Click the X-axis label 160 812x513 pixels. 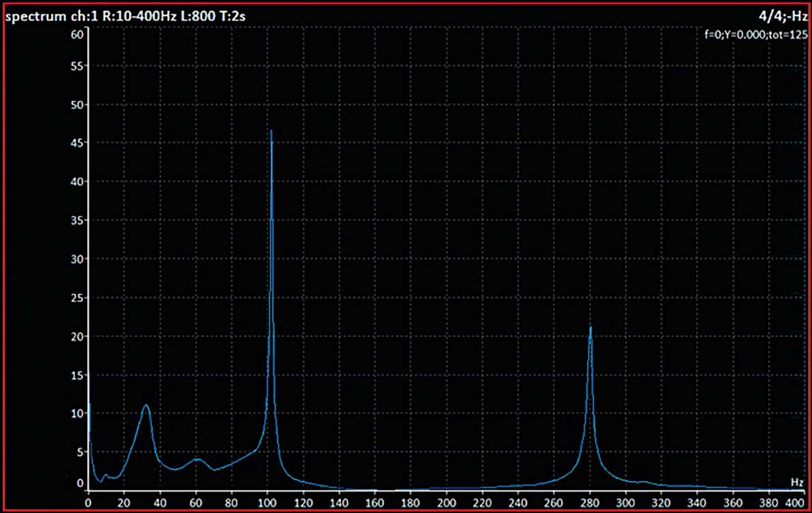click(375, 502)
